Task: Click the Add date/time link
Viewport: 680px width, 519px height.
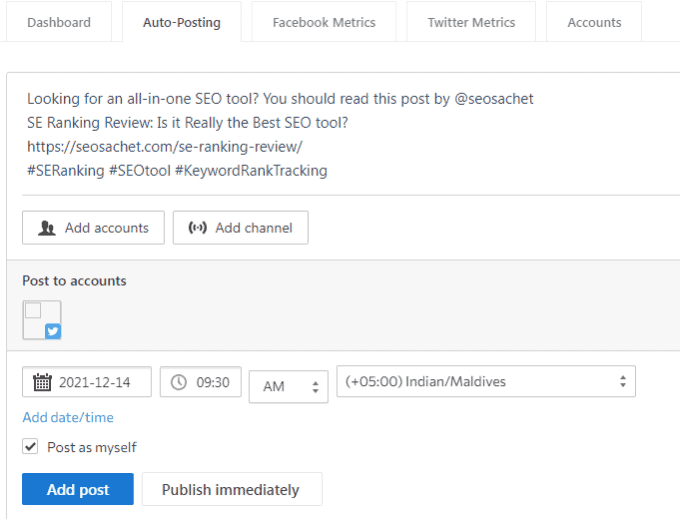Action: pos(68,417)
